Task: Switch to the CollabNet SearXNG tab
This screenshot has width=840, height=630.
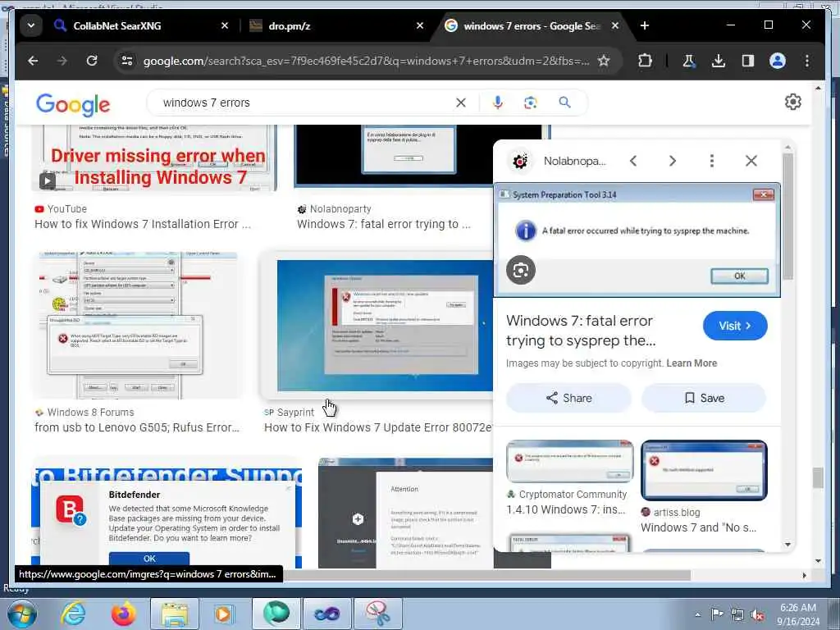Action: click(x=116, y=25)
